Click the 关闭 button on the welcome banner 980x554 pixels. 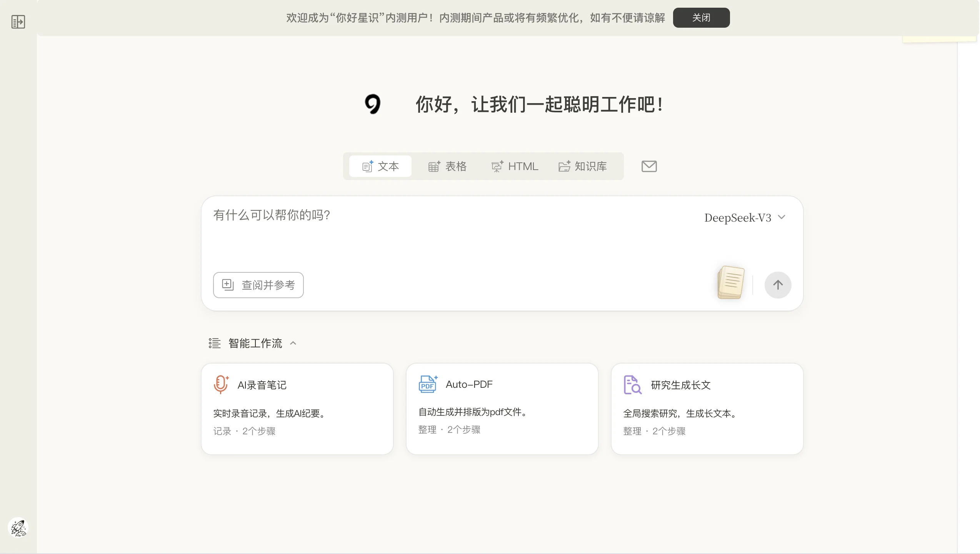point(701,17)
